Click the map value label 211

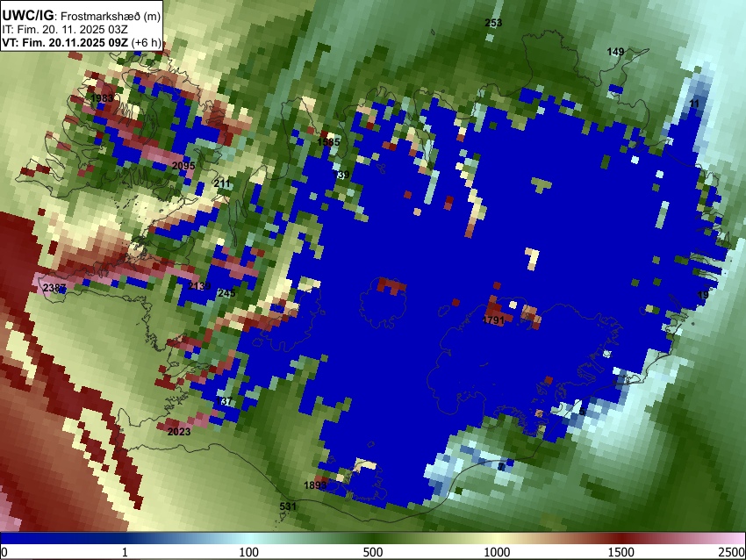(x=222, y=183)
